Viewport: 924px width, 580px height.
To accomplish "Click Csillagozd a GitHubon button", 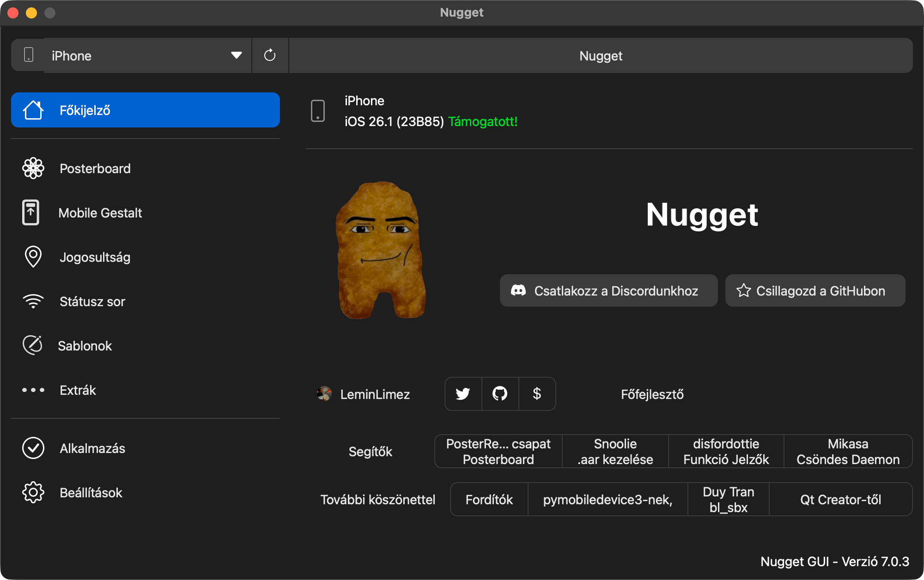I will [x=815, y=291].
